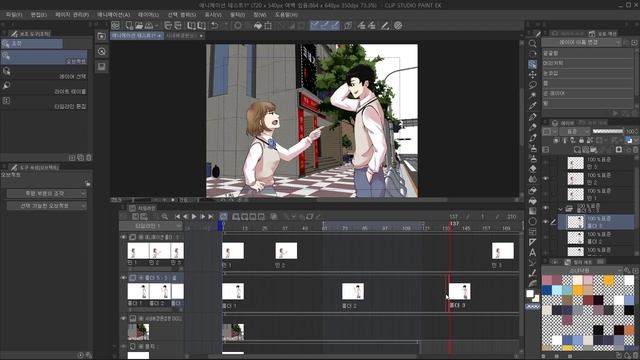Image resolution: width=640 pixels, height=360 pixels.
Task: Jump to first frame in timeline
Action: pyautogui.click(x=177, y=216)
